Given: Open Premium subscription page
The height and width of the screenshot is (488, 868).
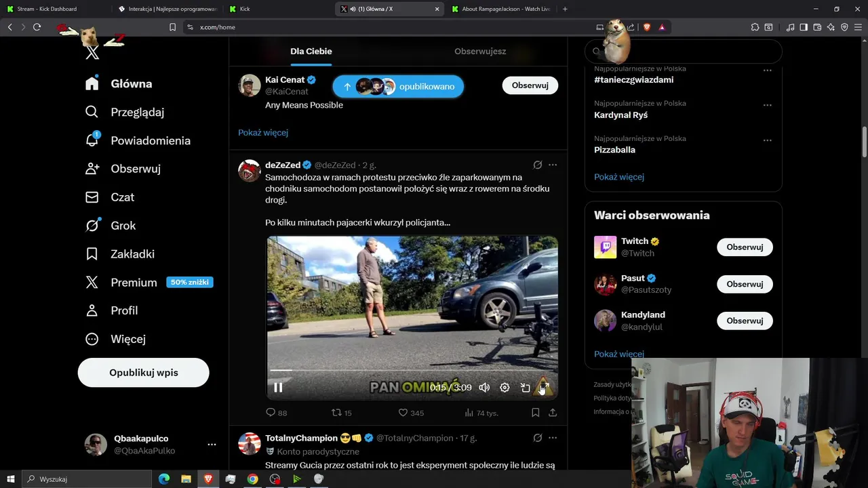Looking at the screenshot, I should 149,283.
